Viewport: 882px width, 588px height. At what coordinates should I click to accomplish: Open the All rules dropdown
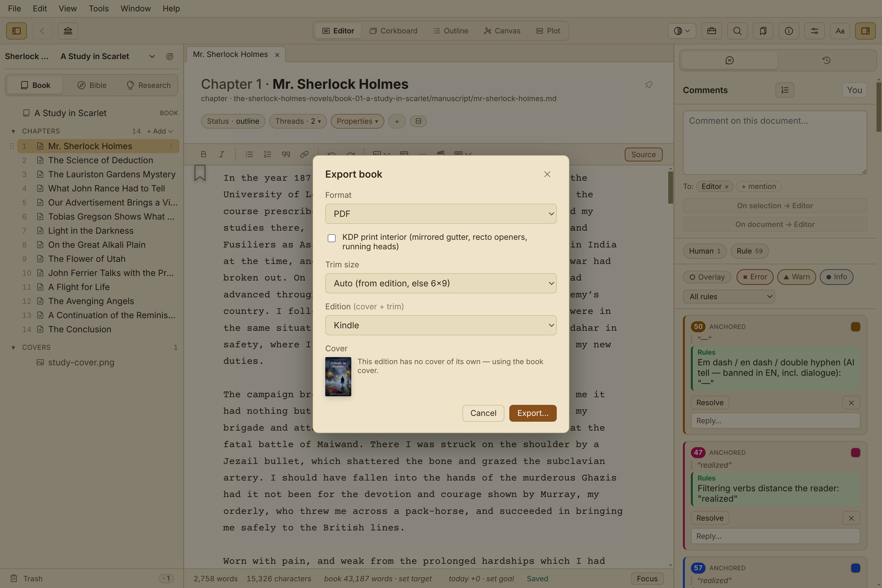[729, 297]
